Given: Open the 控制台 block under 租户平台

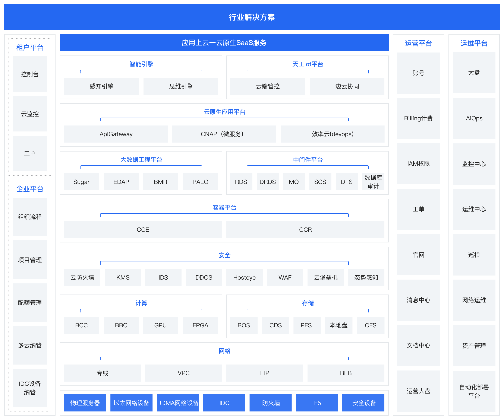Looking at the screenshot, I should pos(30,74).
